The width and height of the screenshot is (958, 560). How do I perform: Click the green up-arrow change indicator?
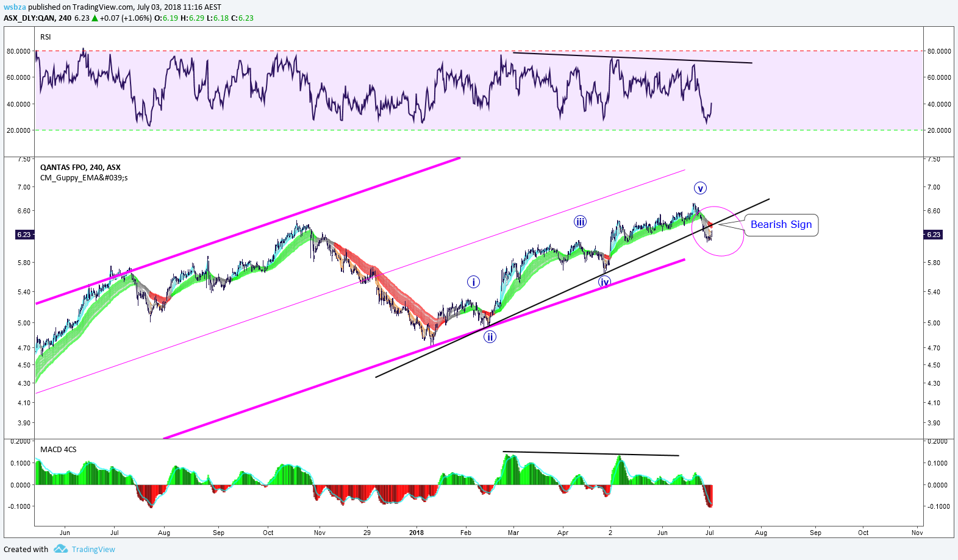pos(95,18)
